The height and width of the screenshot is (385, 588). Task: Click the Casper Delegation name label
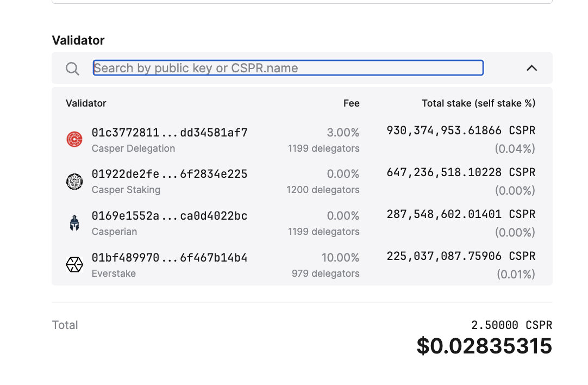[133, 148]
